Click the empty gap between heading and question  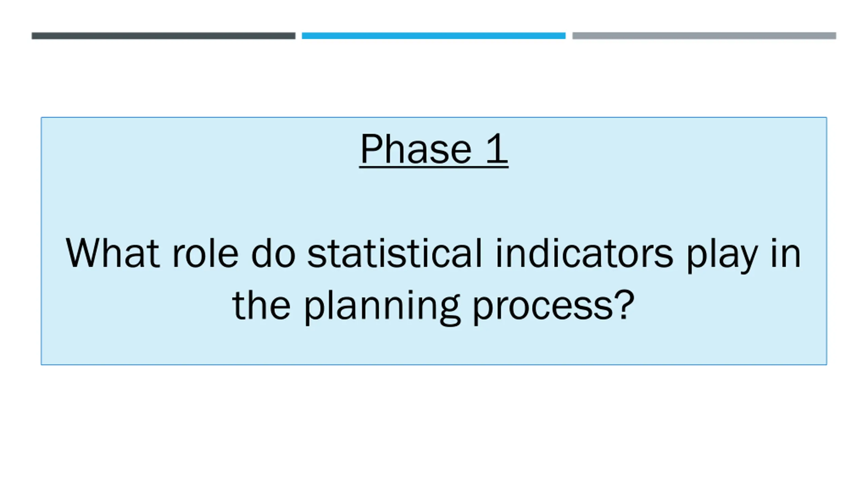433,200
